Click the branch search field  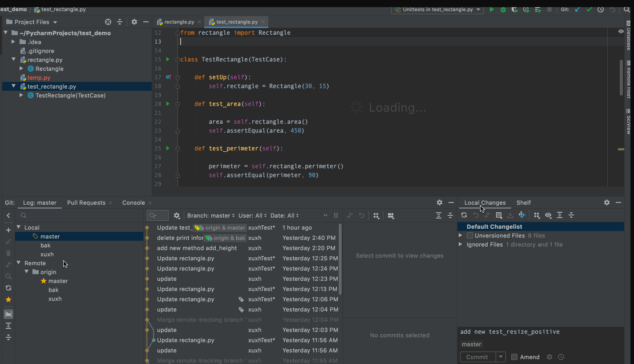80,215
